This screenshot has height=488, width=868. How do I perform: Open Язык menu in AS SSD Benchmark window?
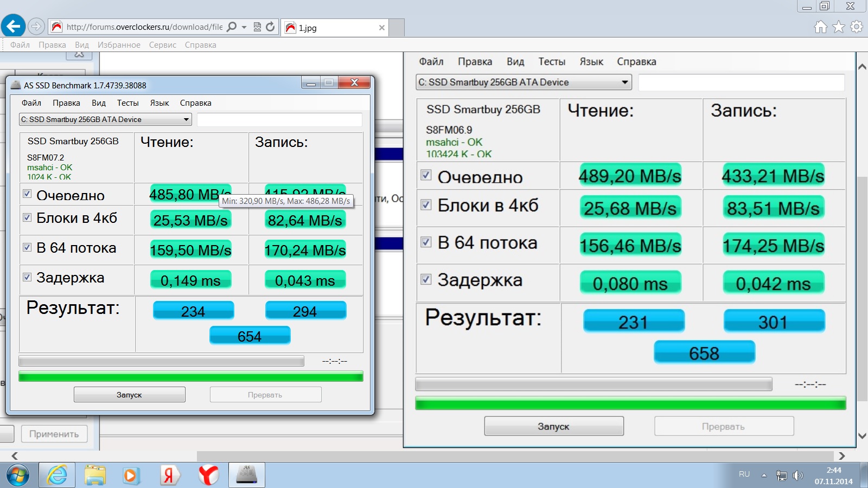tap(159, 103)
